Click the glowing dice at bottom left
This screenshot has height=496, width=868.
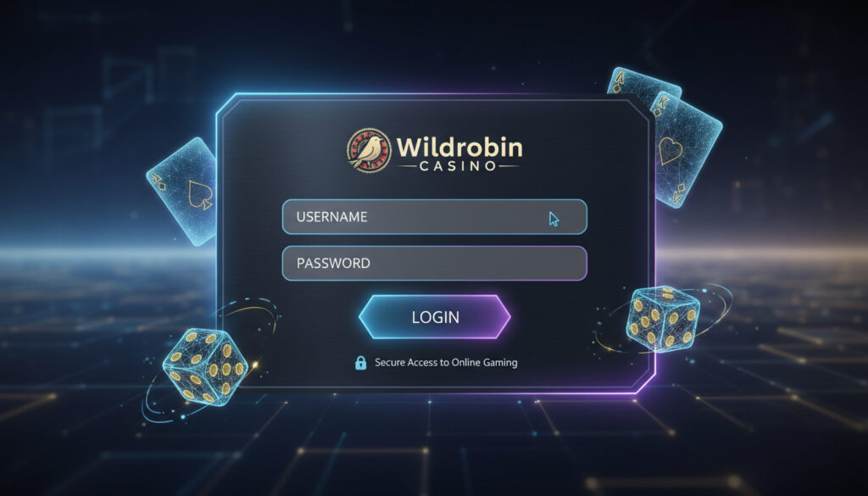tap(205, 365)
